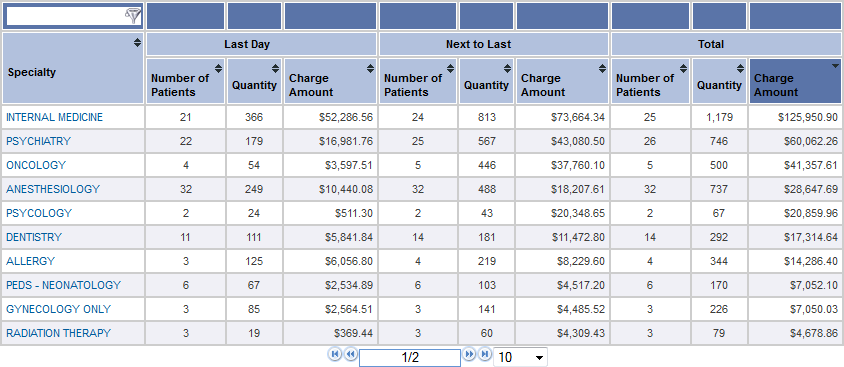Viewport: 844px width, 367px height.
Task: Select the ONCOLOGY link
Action: (x=36, y=165)
